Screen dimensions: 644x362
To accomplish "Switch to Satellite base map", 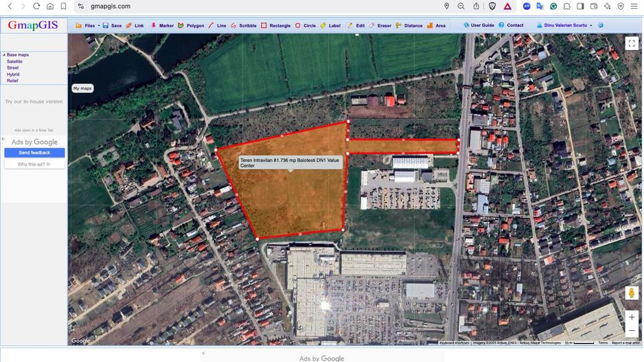I will click(x=14, y=61).
